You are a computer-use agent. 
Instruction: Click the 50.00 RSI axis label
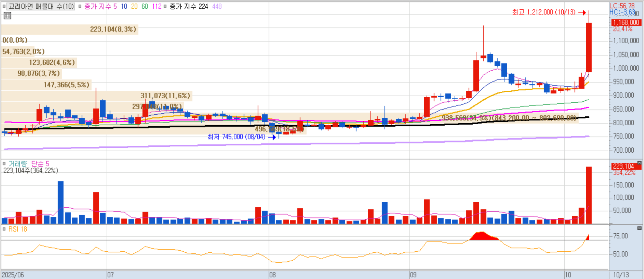click(x=620, y=254)
